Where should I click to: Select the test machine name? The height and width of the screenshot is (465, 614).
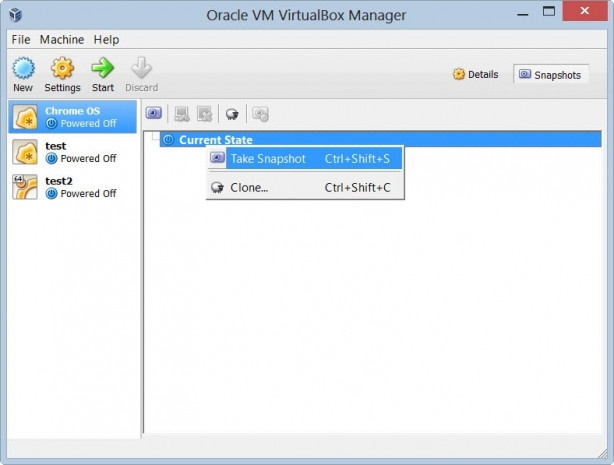(56, 146)
